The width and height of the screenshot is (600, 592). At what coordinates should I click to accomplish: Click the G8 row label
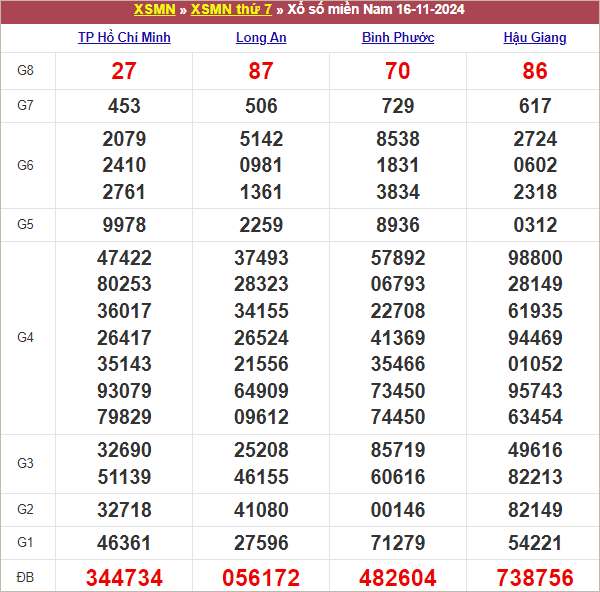25,70
